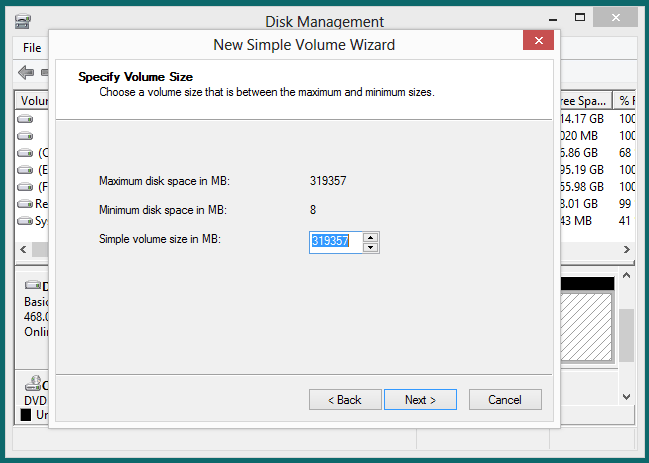Select the C: volume drive icon
The image size is (649, 463).
click(x=26, y=153)
